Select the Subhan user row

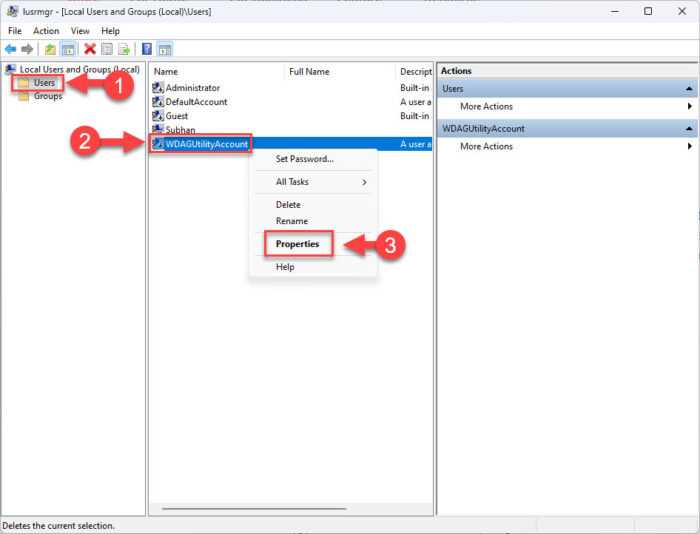click(292, 129)
